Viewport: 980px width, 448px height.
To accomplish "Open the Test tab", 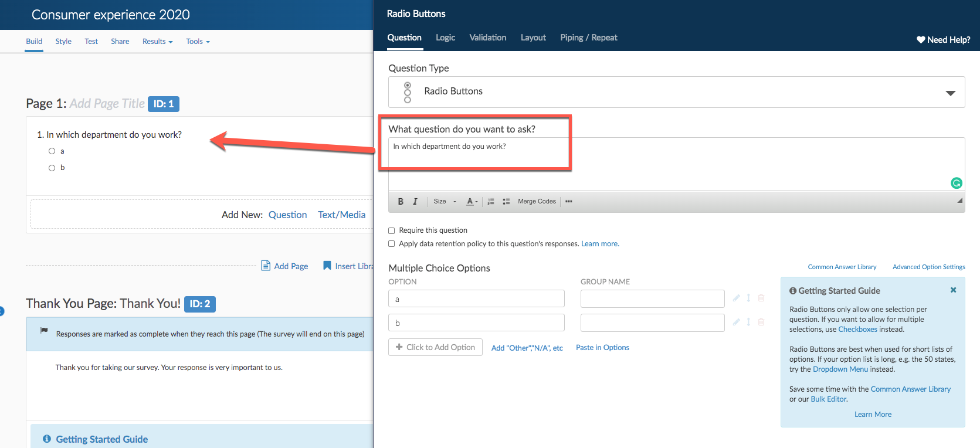I will coord(91,42).
